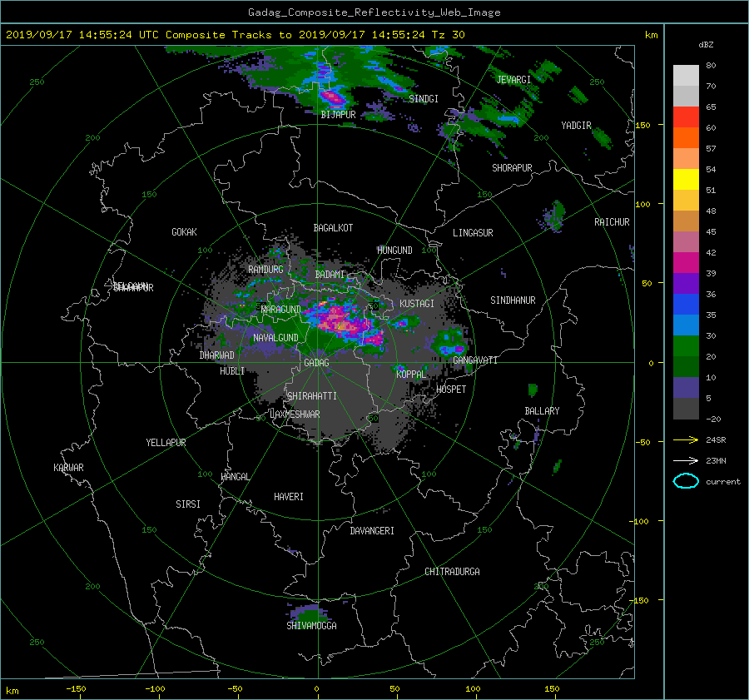Image resolution: width=749 pixels, height=700 pixels.
Task: Click the HAVERI city label
Action: click(289, 497)
